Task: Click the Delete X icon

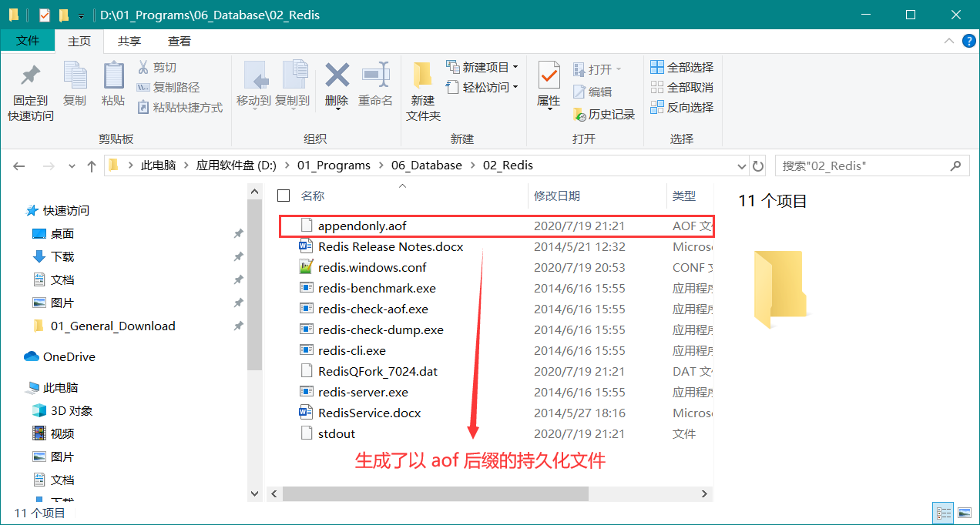Action: [x=337, y=77]
